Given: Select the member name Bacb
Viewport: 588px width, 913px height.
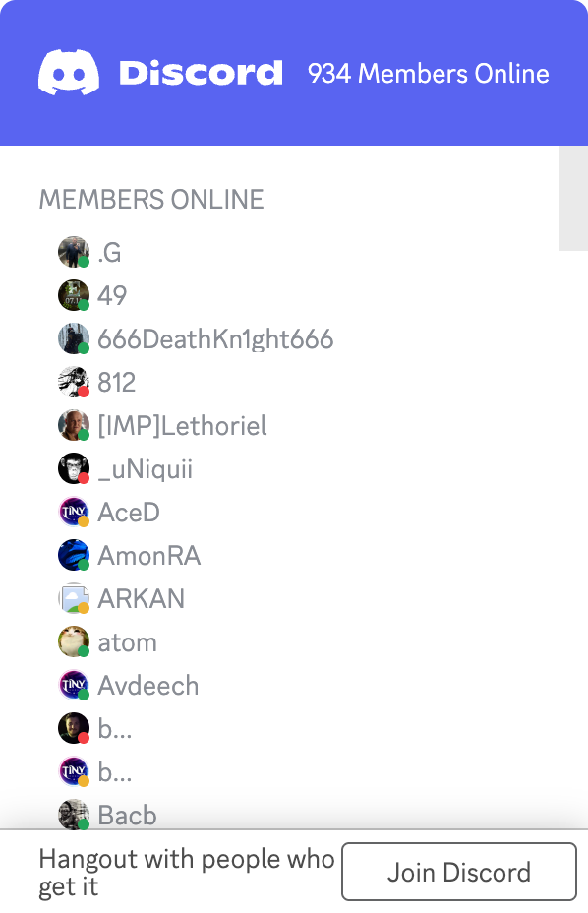Looking at the screenshot, I should click(x=128, y=816).
